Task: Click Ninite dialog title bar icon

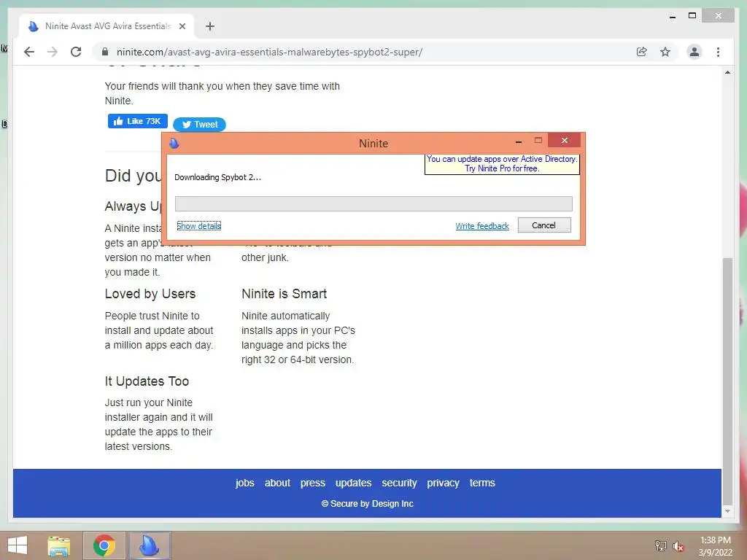Action: click(174, 144)
